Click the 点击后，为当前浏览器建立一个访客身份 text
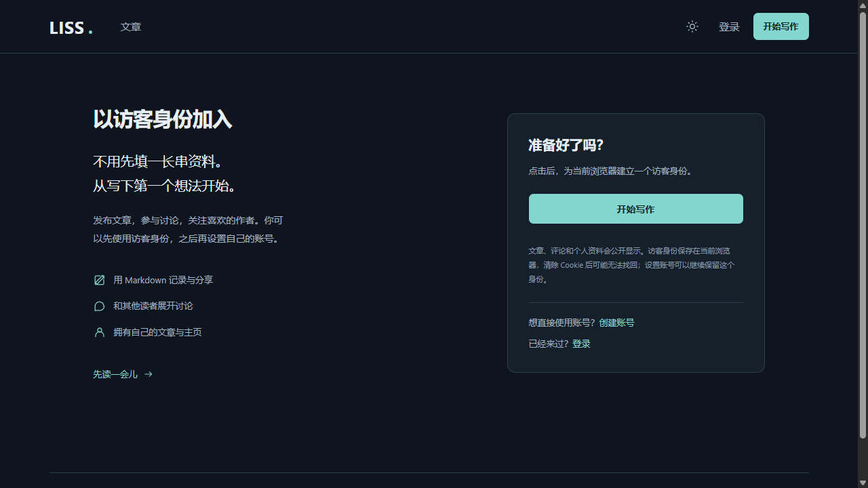 (612, 171)
